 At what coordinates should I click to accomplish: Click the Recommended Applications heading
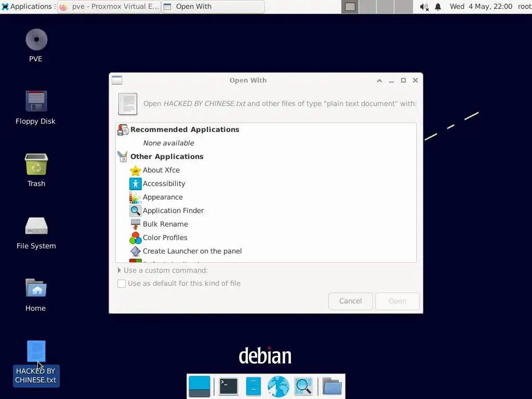click(x=184, y=129)
